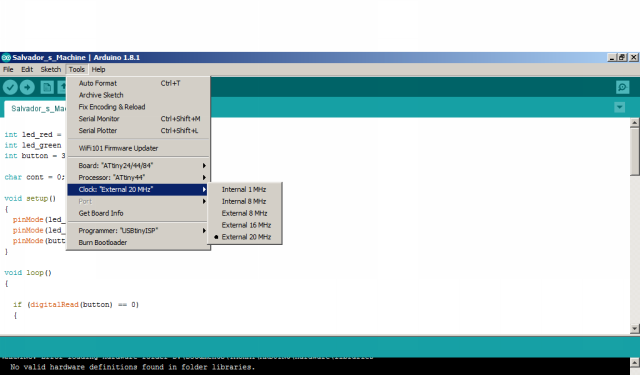Restore down the Arduino window
This screenshot has width=640, height=375.
[x=622, y=58]
